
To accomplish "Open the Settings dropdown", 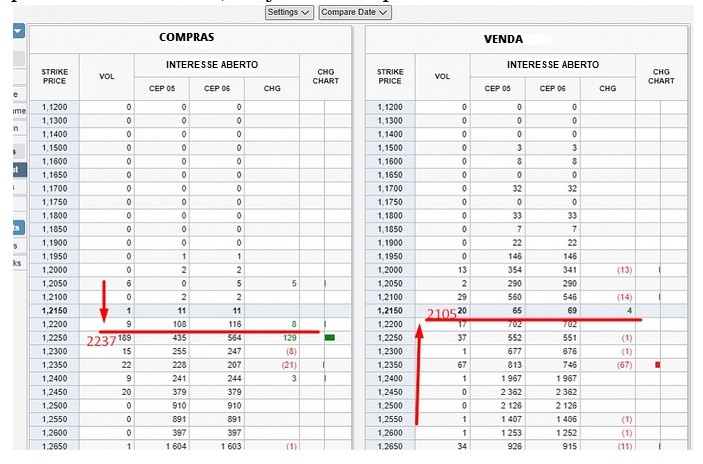I will point(290,12).
